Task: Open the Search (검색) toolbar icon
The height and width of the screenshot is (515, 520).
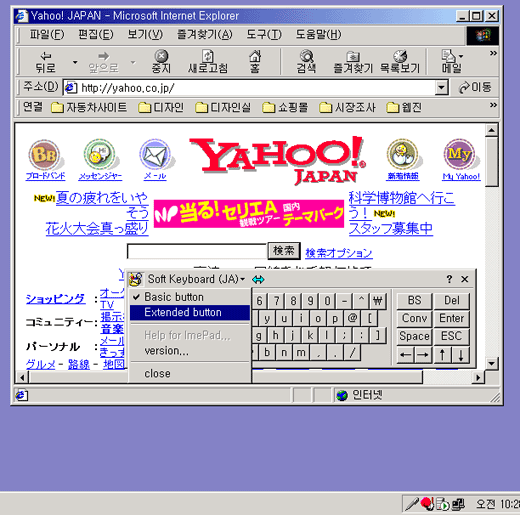Action: pos(306,56)
